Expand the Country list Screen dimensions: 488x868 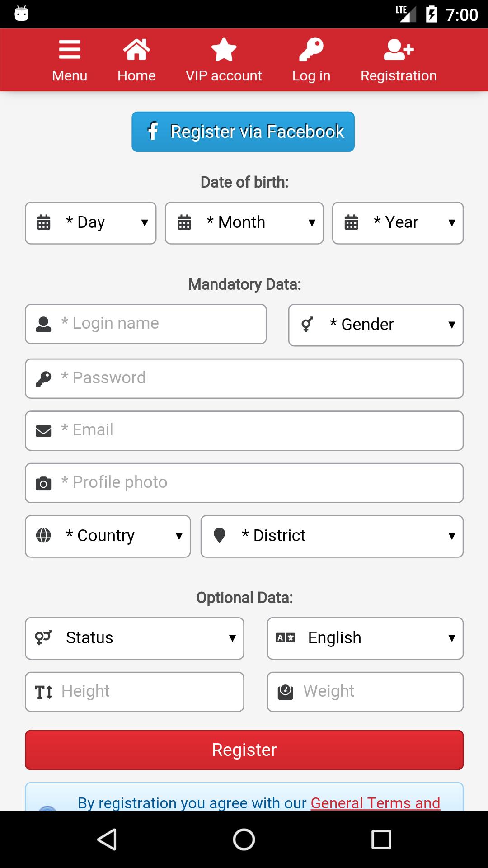pyautogui.click(x=108, y=536)
